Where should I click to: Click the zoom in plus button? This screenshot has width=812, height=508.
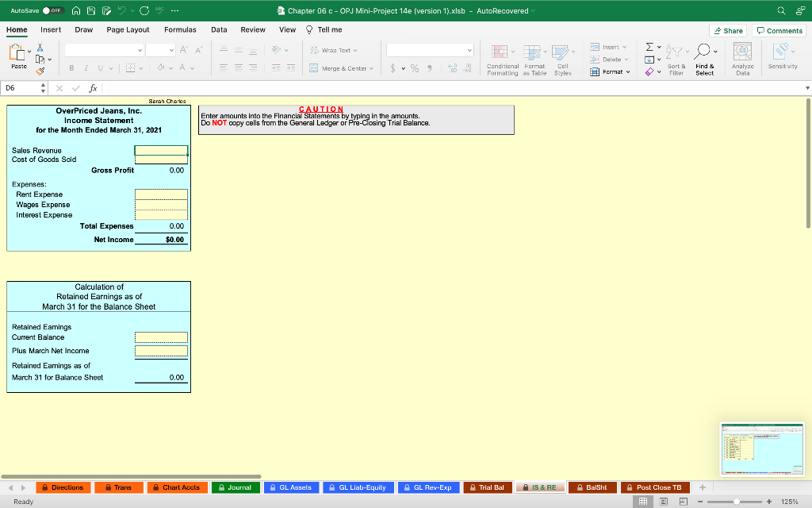click(769, 502)
